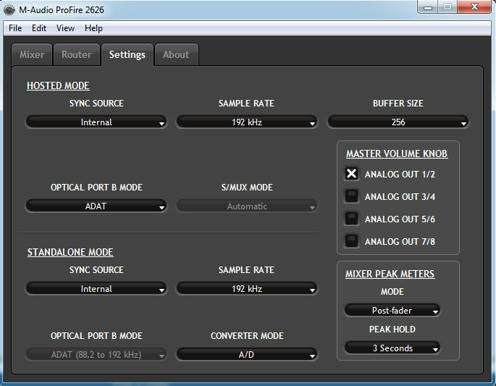Open the File menu
The height and width of the screenshot is (386, 496).
point(15,28)
